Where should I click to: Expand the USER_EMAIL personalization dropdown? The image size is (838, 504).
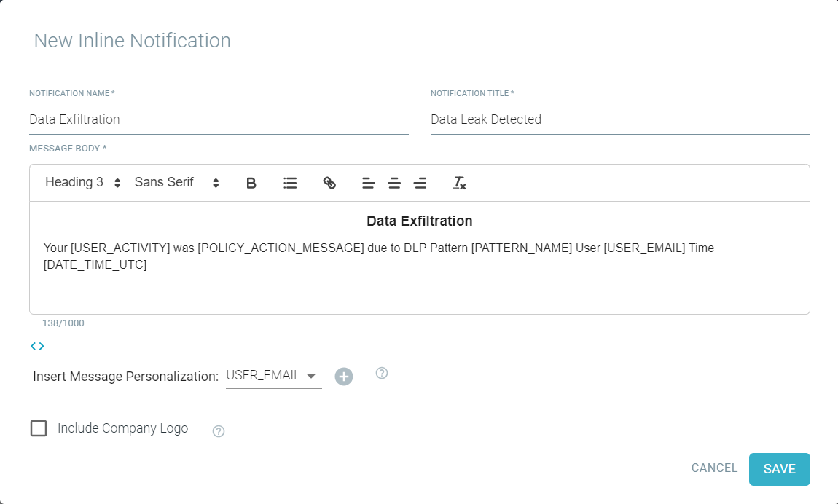click(273, 375)
